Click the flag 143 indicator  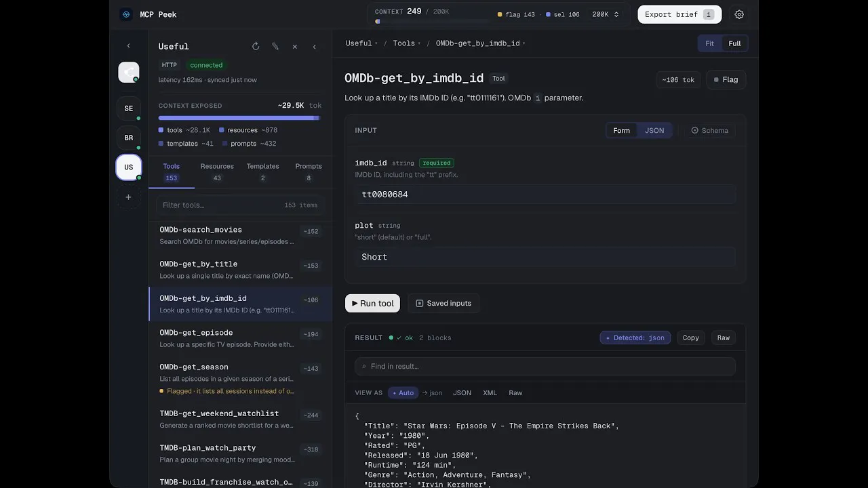516,14
